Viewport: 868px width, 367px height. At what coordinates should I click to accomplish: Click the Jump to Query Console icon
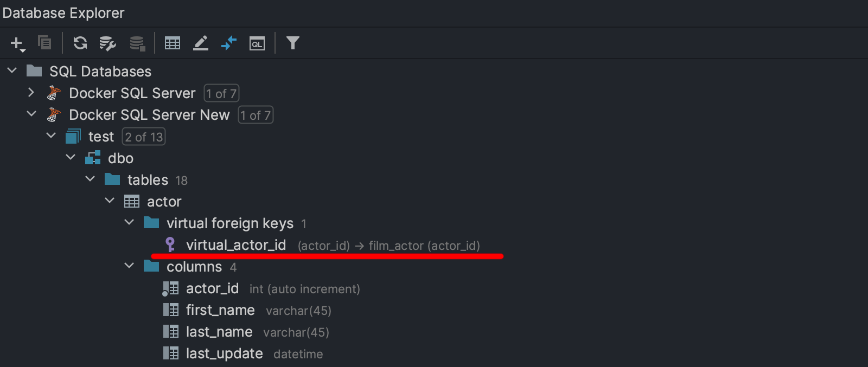(257, 43)
